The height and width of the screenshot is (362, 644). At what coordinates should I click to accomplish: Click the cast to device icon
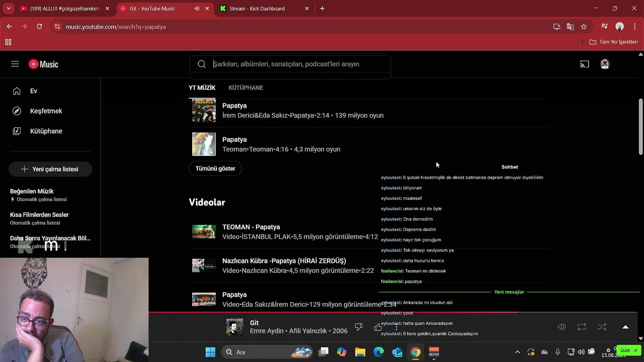[x=584, y=64]
